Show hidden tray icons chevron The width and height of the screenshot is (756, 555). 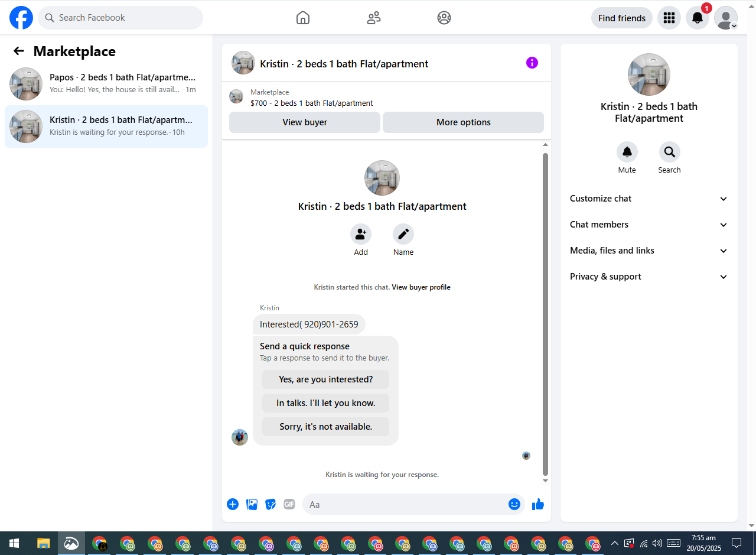click(615, 543)
